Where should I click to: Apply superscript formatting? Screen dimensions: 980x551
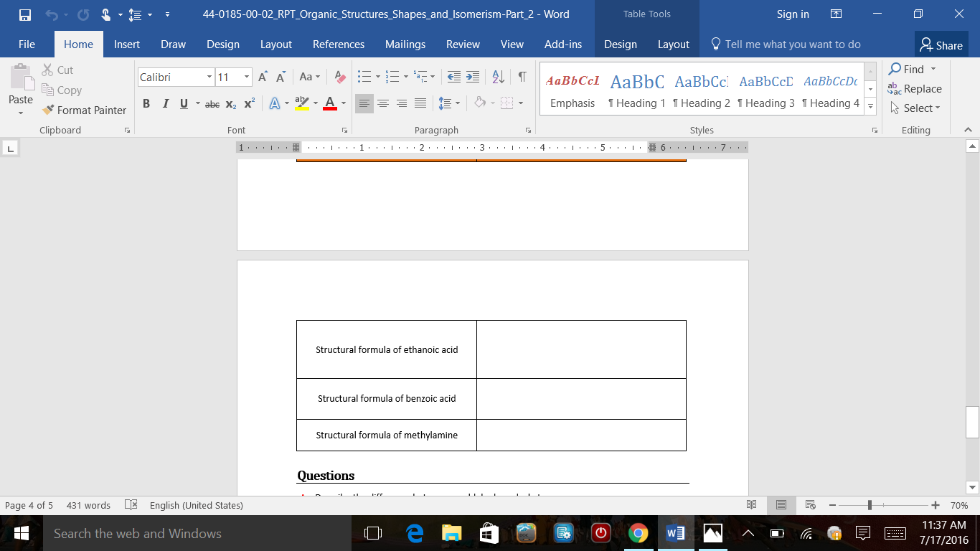click(249, 103)
